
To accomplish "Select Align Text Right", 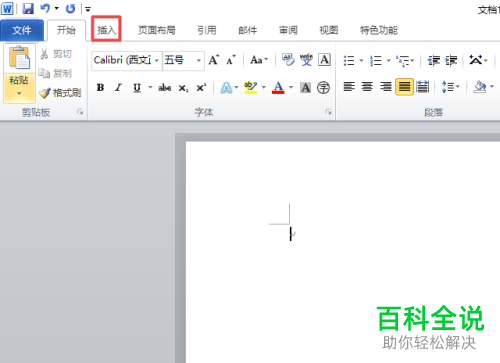I will (386, 87).
